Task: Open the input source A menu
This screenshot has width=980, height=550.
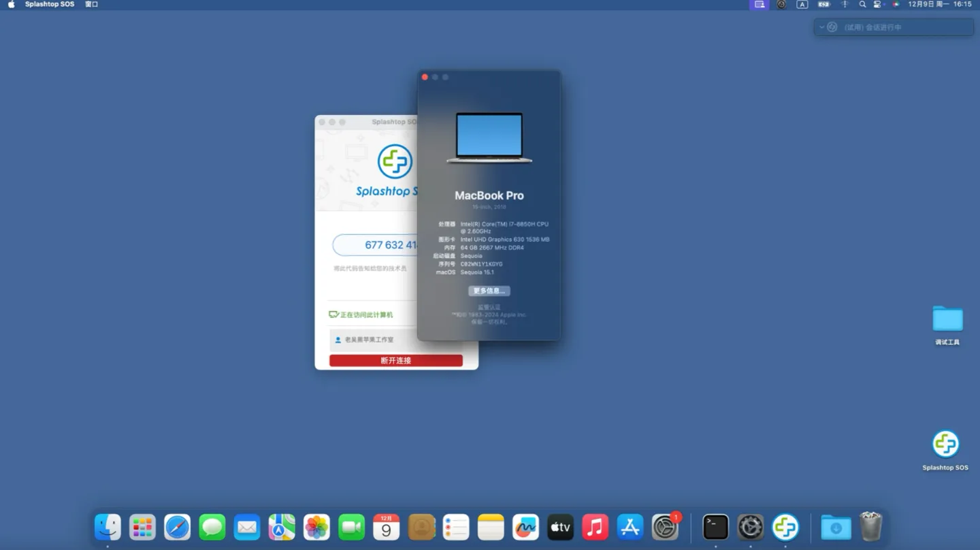Action: [802, 4]
